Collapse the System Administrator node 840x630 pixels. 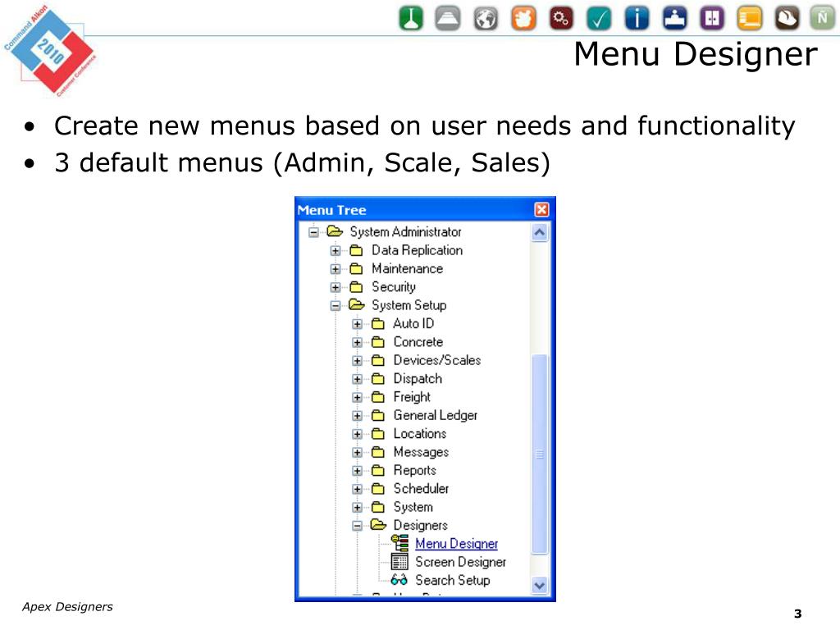click(314, 232)
